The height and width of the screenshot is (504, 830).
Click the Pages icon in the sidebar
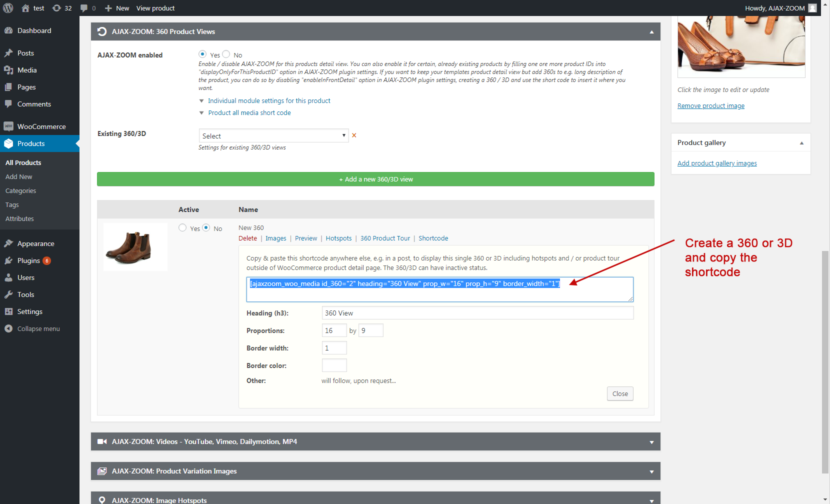pos(8,87)
